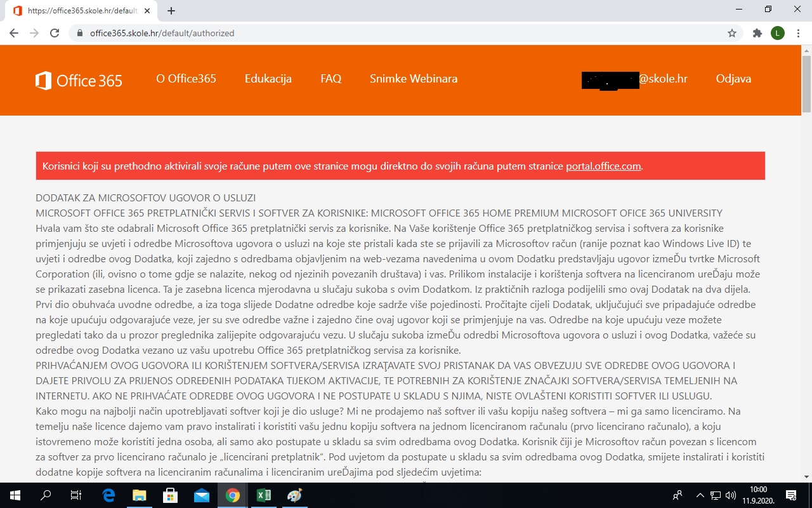Show hidden system tray icons
812x508 pixels.
pyautogui.click(x=700, y=495)
